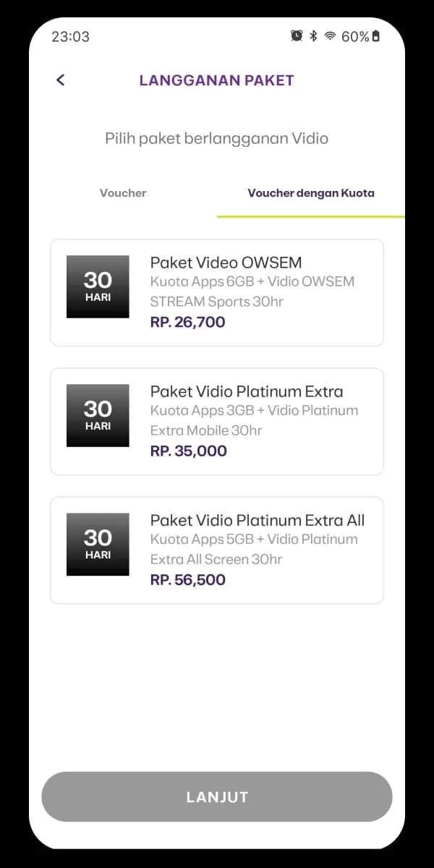Image resolution: width=434 pixels, height=868 pixels.
Task: Tap the alarm icon in status bar
Action: tap(297, 36)
